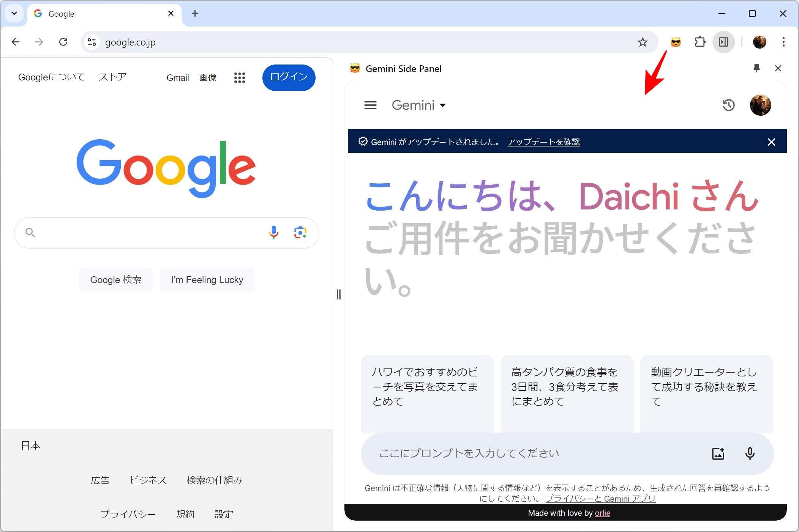
Task: Open the 設定 footer menu
Action: [224, 514]
